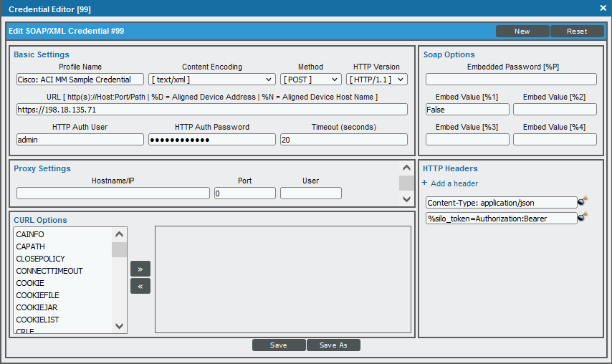Viewport: 612px width, 364px height.
Task: Click the Embedded Password %P field
Action: click(x=511, y=80)
